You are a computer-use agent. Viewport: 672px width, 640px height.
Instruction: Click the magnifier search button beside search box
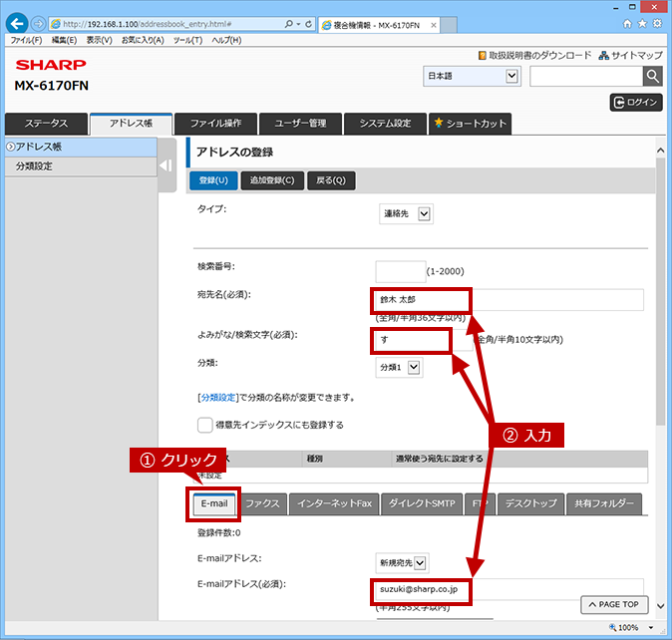coord(653,76)
